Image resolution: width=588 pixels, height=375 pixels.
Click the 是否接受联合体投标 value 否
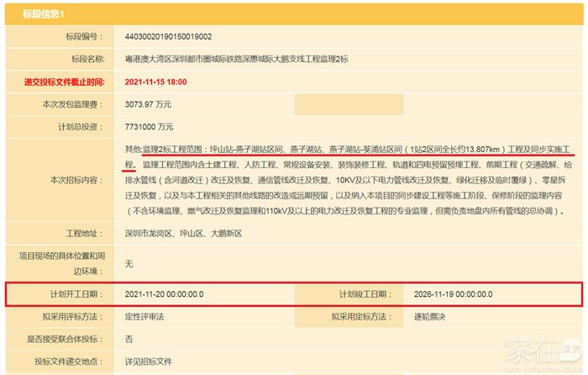pyautogui.click(x=129, y=339)
